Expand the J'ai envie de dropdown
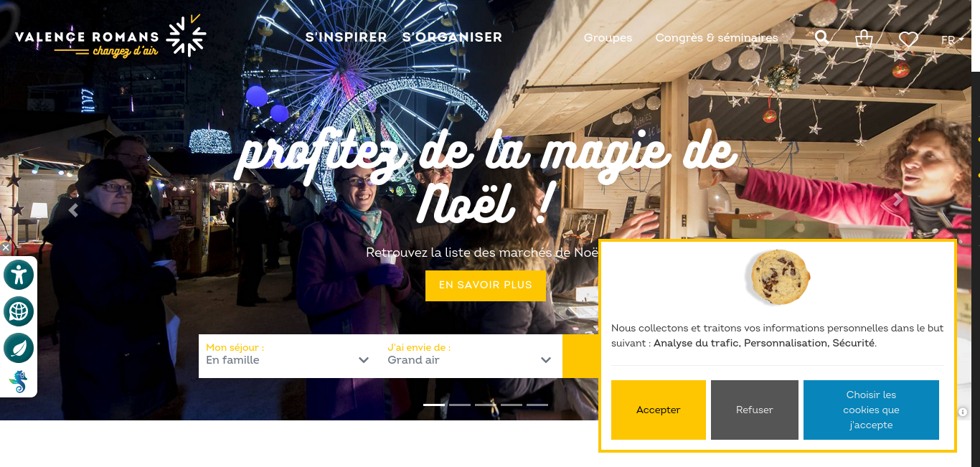Viewport: 980px width, 467px height. [x=471, y=356]
